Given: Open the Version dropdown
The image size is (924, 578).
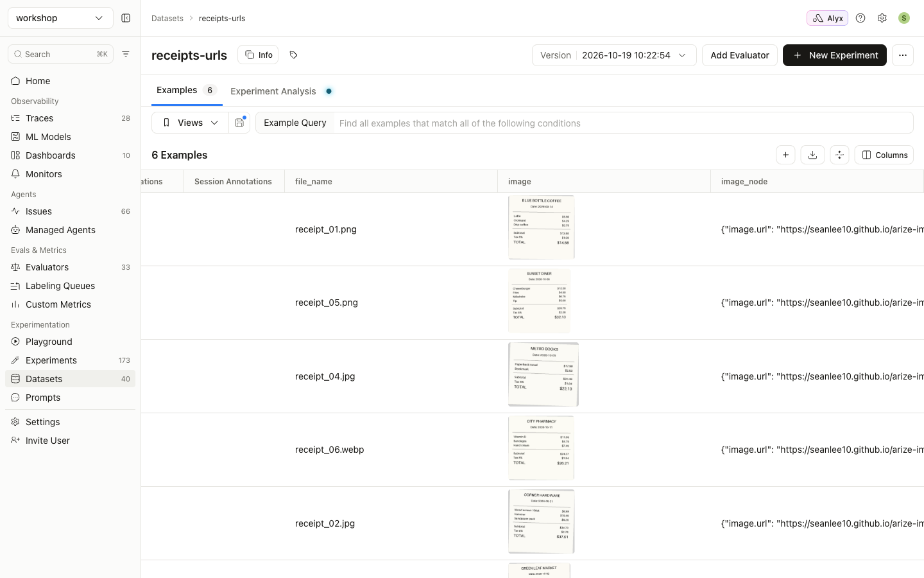Looking at the screenshot, I should pos(614,55).
